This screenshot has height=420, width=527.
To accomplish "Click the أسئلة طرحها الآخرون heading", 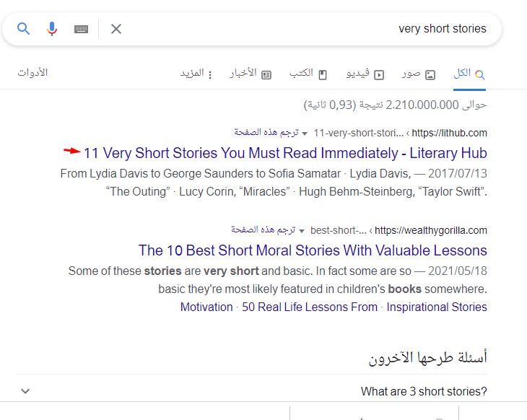I will (427, 358).
